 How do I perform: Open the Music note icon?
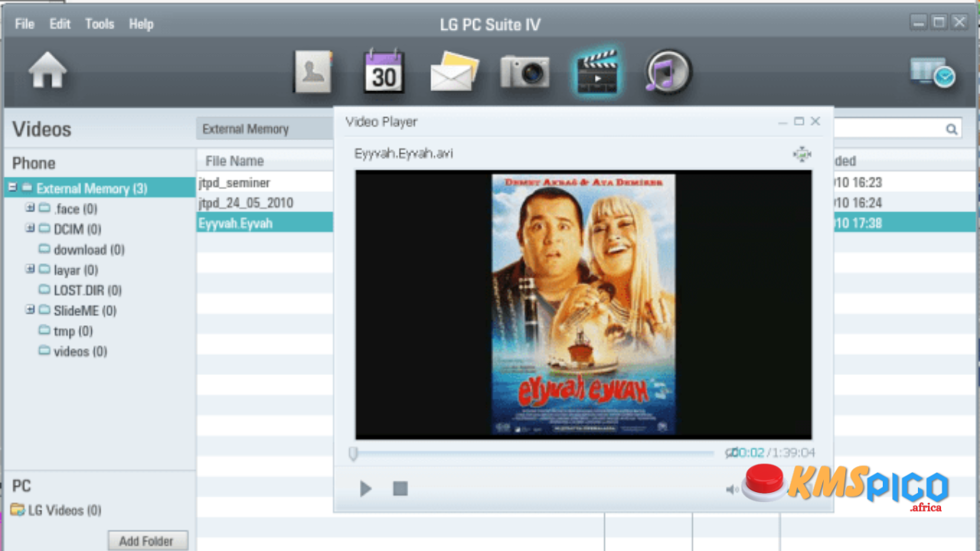click(668, 72)
